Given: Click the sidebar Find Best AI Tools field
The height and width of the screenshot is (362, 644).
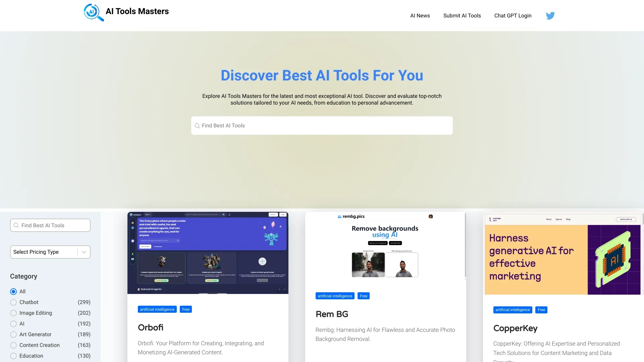Looking at the screenshot, I should (x=50, y=226).
